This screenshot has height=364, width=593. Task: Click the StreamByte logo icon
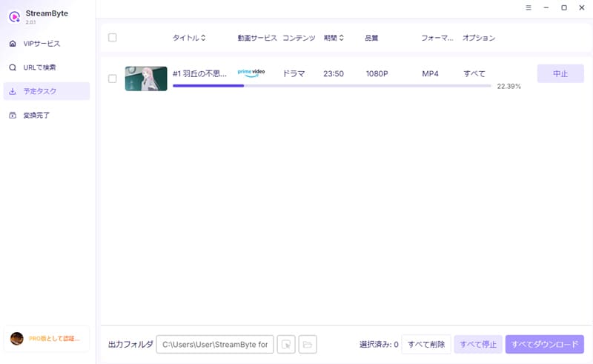[x=14, y=16]
